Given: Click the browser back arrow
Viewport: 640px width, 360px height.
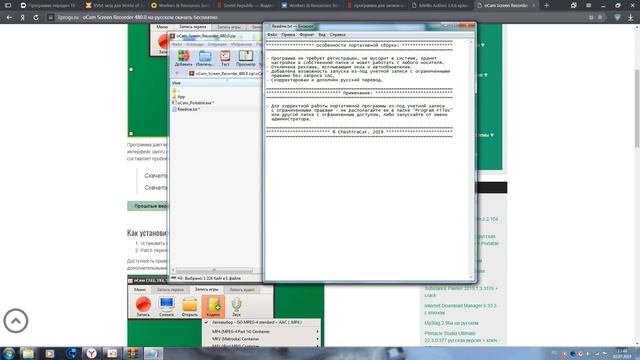Looking at the screenshot, I should [x=9, y=18].
